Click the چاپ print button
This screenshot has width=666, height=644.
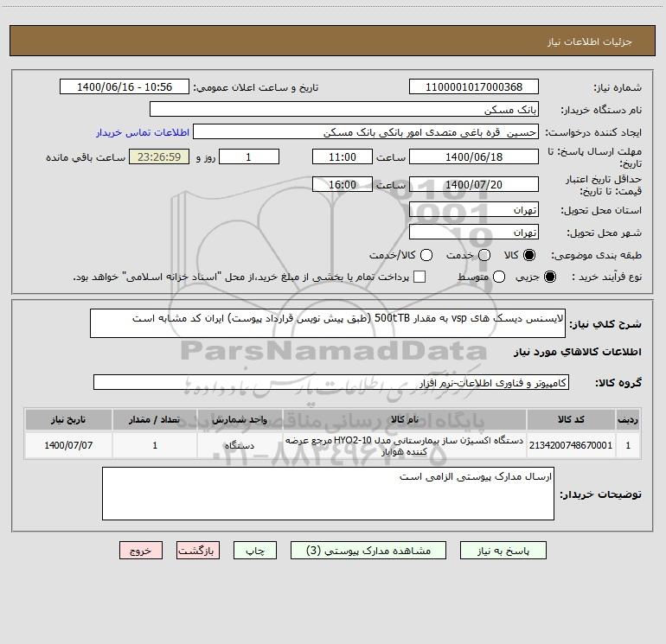[255, 551]
